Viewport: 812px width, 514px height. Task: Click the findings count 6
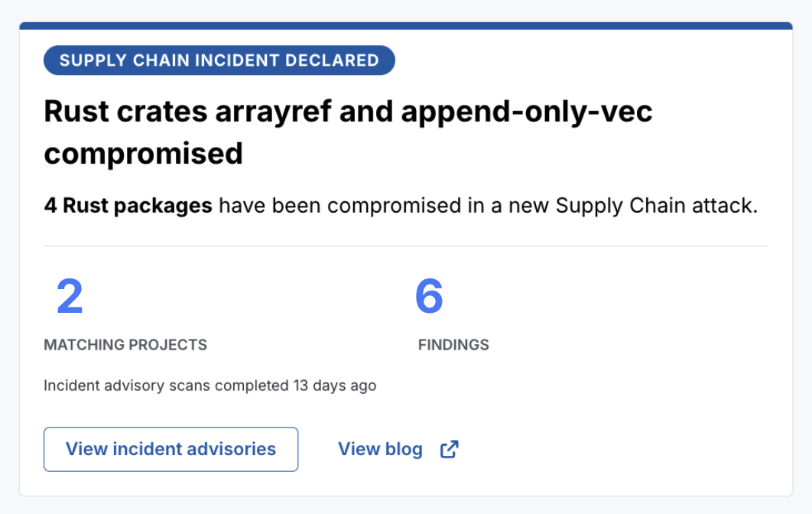click(x=429, y=296)
